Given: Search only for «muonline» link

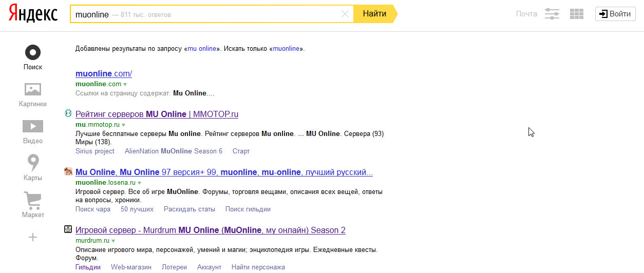Looking at the screenshot, I should pos(287,49).
